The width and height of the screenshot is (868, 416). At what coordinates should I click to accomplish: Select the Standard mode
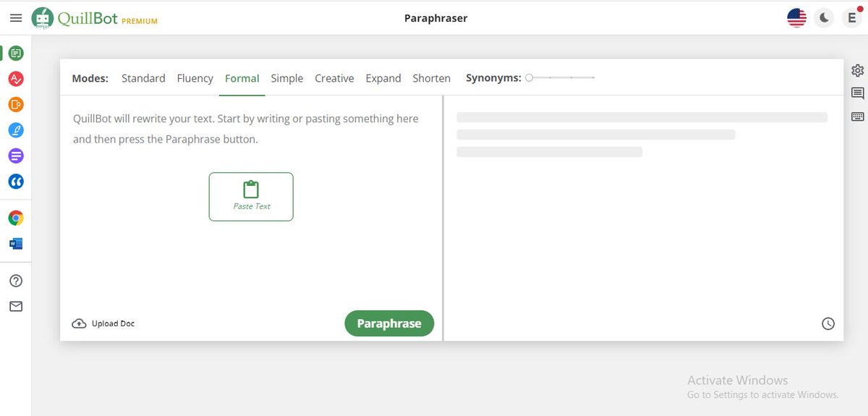[x=143, y=78]
